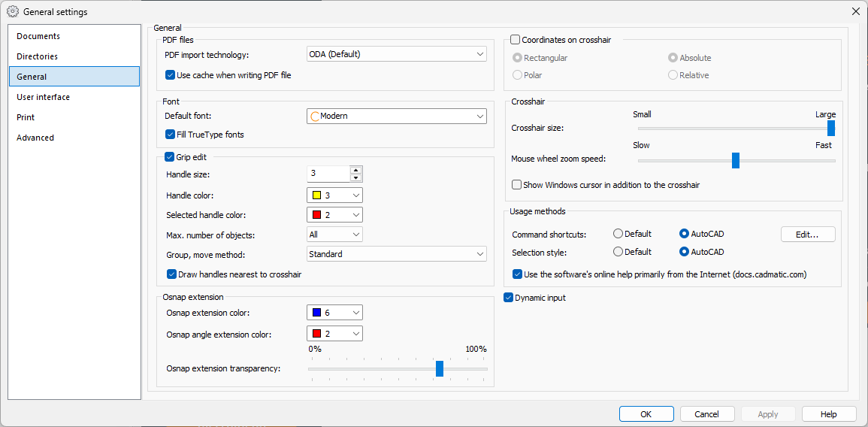Uncheck Fill TrueType fonts

tap(170, 134)
